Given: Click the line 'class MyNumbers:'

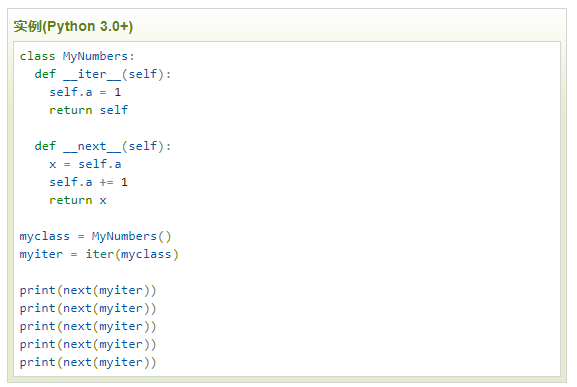Looking at the screenshot, I should pos(77,56).
